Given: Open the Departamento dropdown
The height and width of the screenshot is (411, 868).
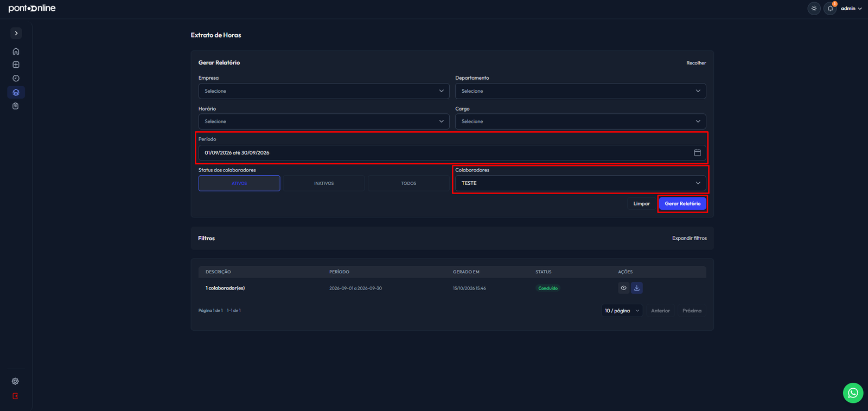Looking at the screenshot, I should point(580,91).
